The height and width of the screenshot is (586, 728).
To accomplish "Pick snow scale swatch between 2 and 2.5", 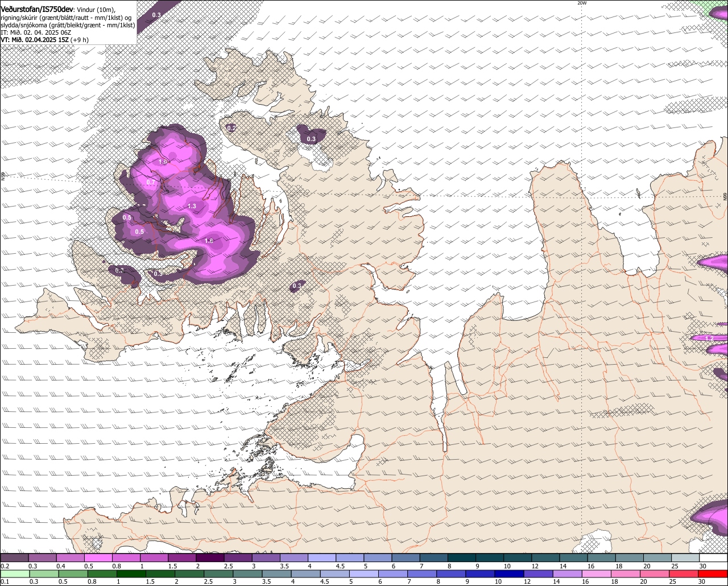I will click(210, 558).
